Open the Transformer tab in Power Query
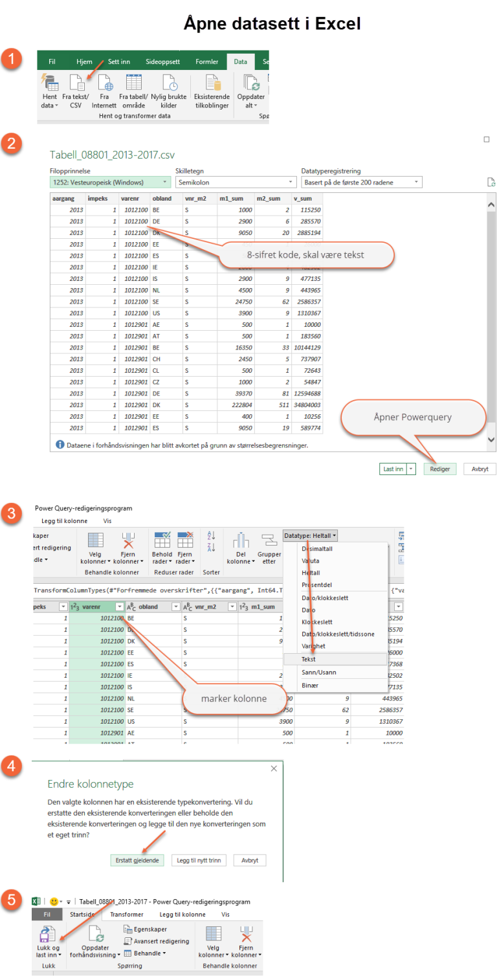This screenshot has width=497, height=980. (126, 915)
